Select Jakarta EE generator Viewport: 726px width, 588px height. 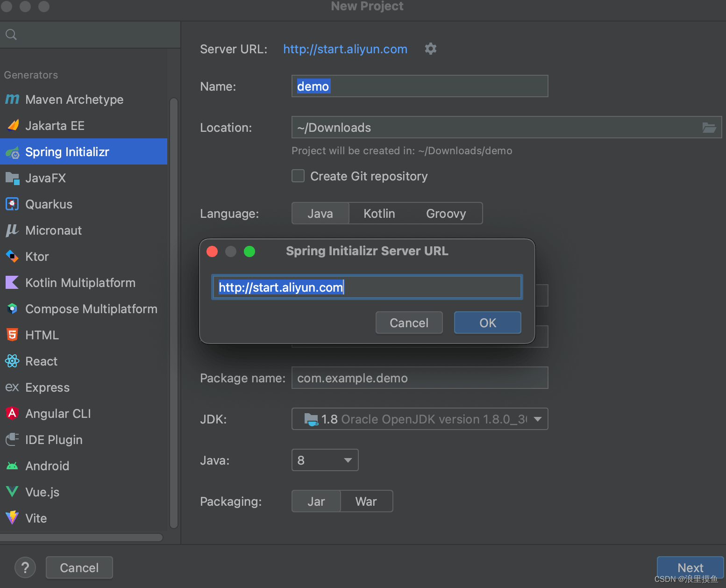tap(84, 125)
